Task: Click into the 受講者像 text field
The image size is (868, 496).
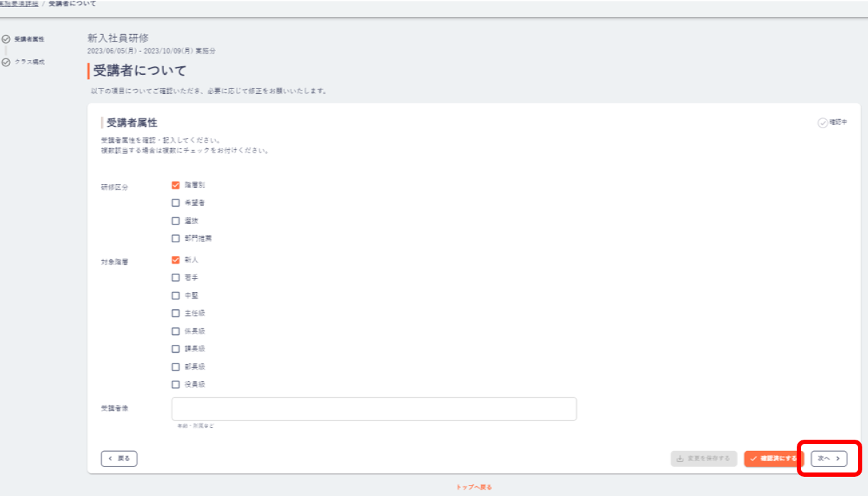Action: pyautogui.click(x=374, y=409)
